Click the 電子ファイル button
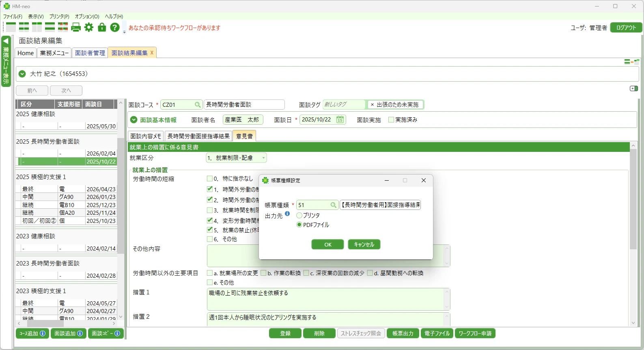This screenshot has height=350, width=644. (437, 333)
